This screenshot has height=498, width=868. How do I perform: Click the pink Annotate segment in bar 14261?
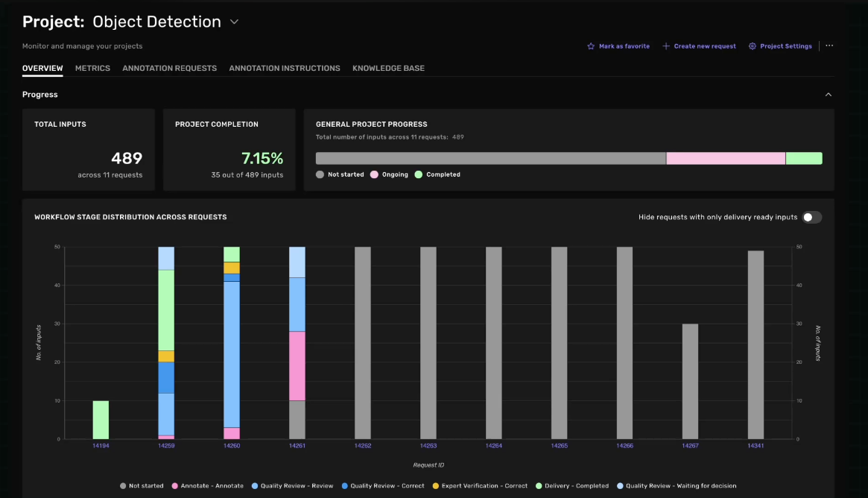(x=297, y=365)
